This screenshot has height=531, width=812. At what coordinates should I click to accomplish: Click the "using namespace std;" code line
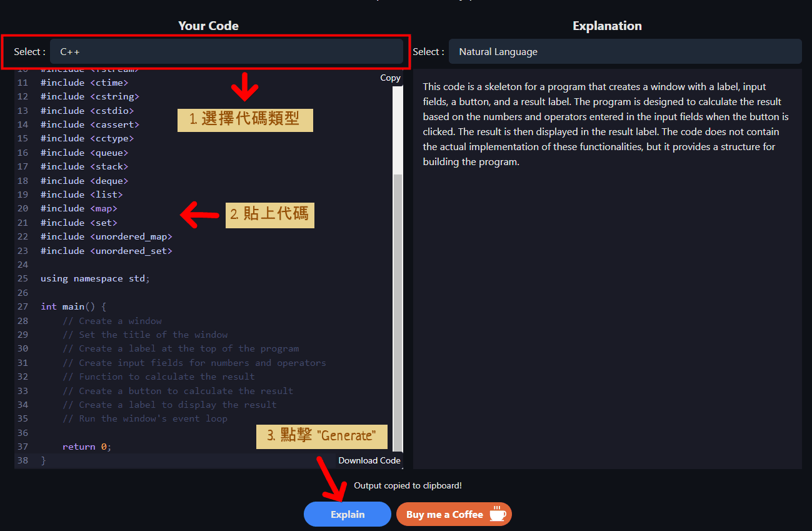(95, 278)
